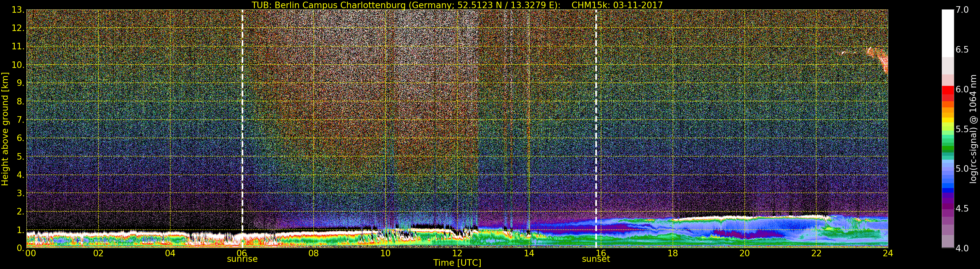Select height axis tick "9."

[20, 83]
